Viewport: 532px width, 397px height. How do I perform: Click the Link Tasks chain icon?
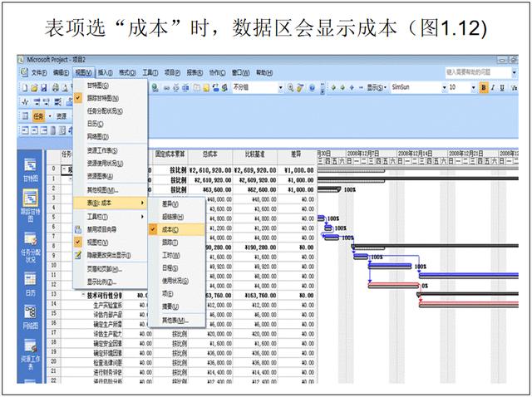tap(166, 88)
